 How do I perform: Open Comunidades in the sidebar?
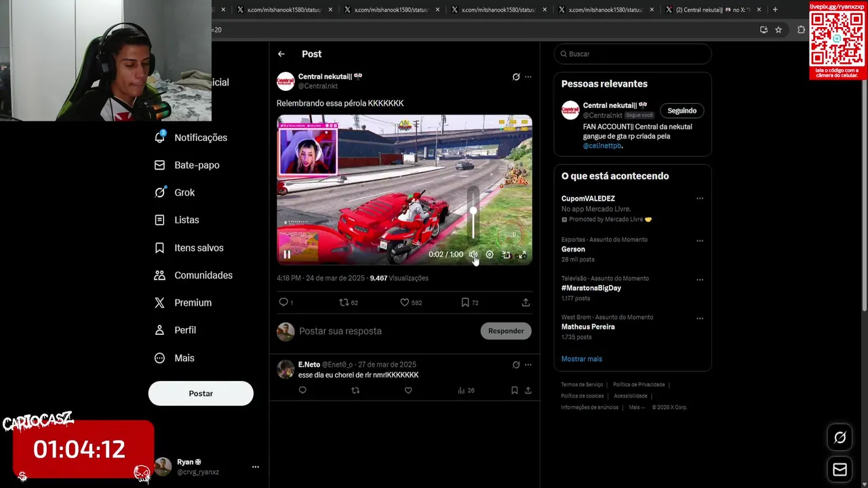pos(194,275)
